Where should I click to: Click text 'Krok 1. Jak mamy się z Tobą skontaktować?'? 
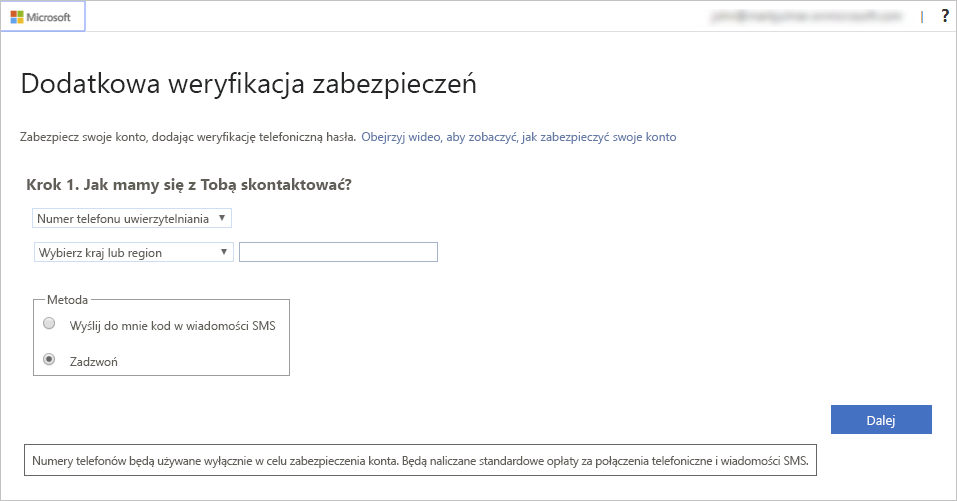pyautogui.click(x=189, y=185)
